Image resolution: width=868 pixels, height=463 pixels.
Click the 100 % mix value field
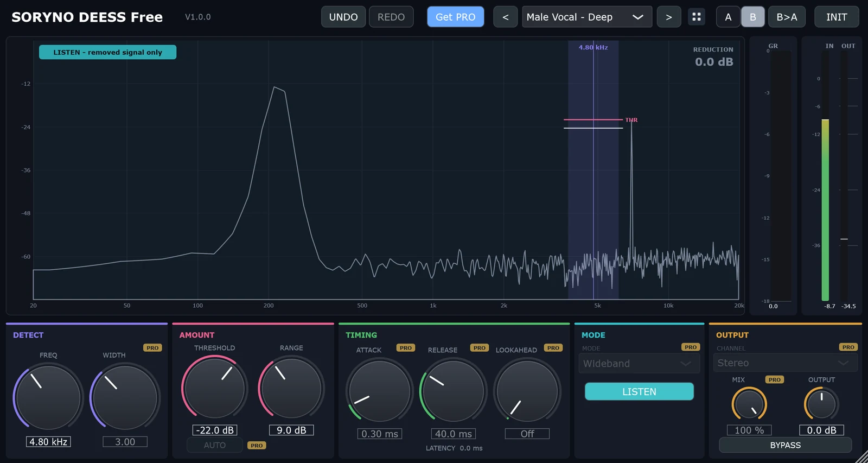pos(749,430)
